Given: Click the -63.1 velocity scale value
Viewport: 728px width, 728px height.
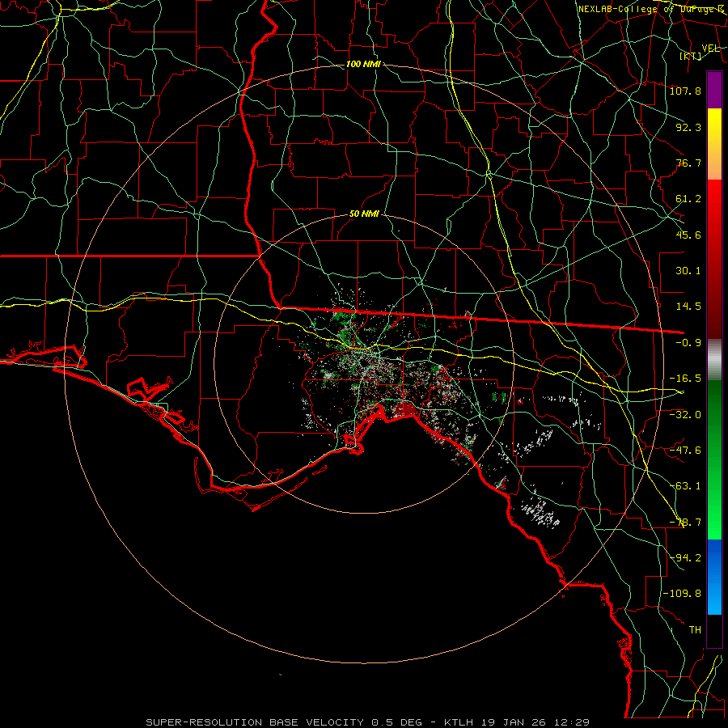Looking at the screenshot, I should pos(685,486).
